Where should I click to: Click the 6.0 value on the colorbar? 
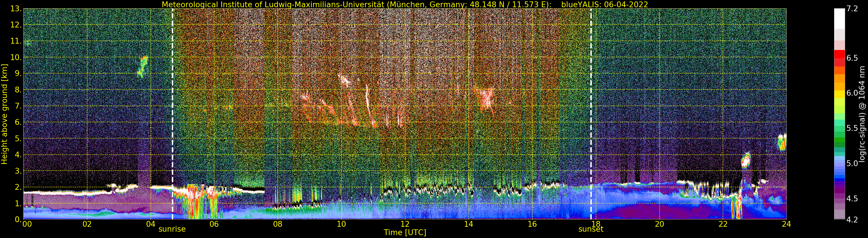point(852,93)
